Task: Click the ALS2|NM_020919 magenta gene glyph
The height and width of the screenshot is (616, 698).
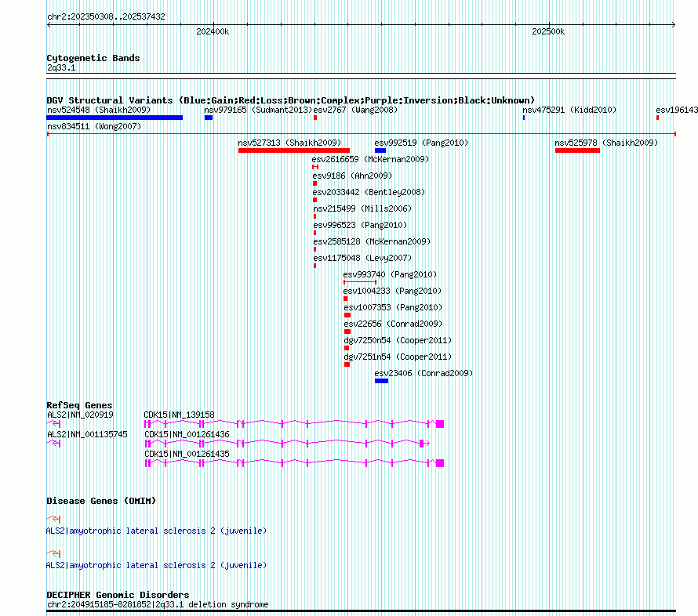Action: click(x=53, y=424)
